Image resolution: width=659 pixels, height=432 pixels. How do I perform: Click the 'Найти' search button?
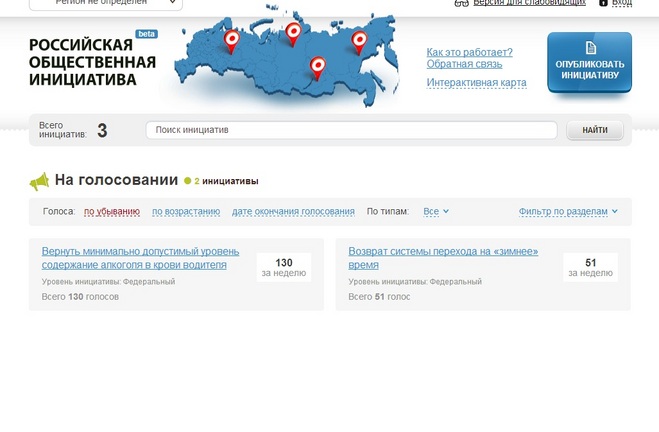point(595,130)
